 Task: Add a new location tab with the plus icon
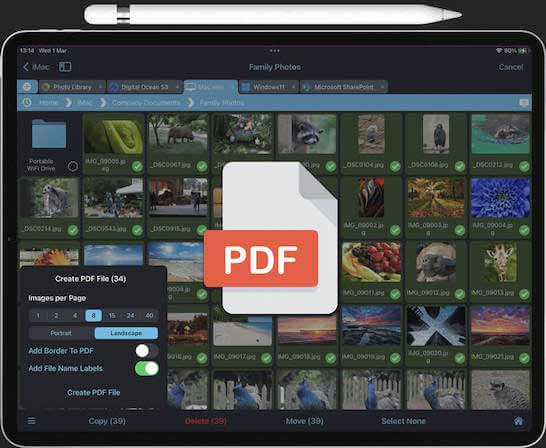(27, 86)
